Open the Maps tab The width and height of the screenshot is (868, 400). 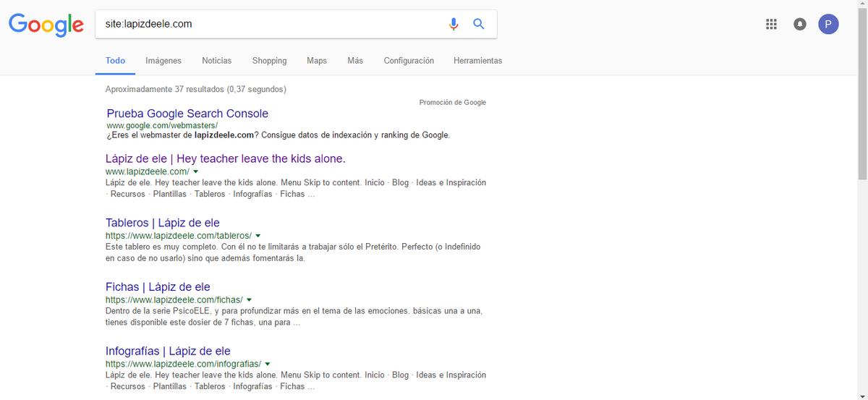pyautogui.click(x=317, y=61)
